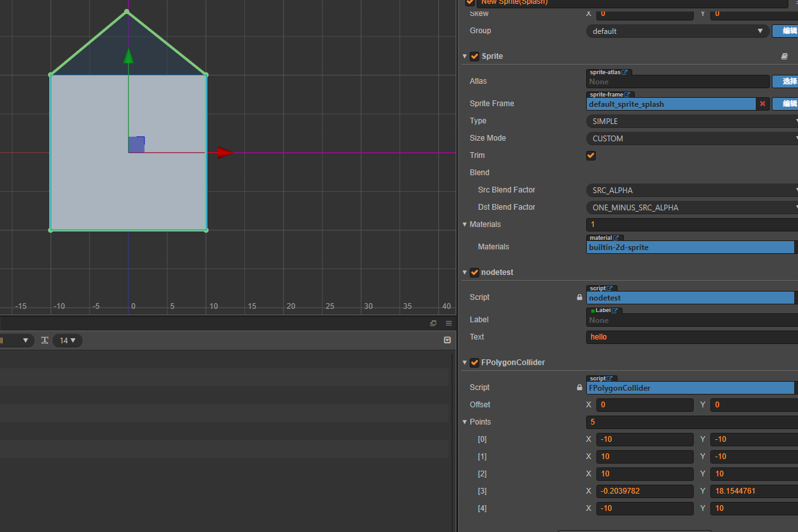Pop out the console panel window icon
This screenshot has width=798, height=532.
[433, 324]
